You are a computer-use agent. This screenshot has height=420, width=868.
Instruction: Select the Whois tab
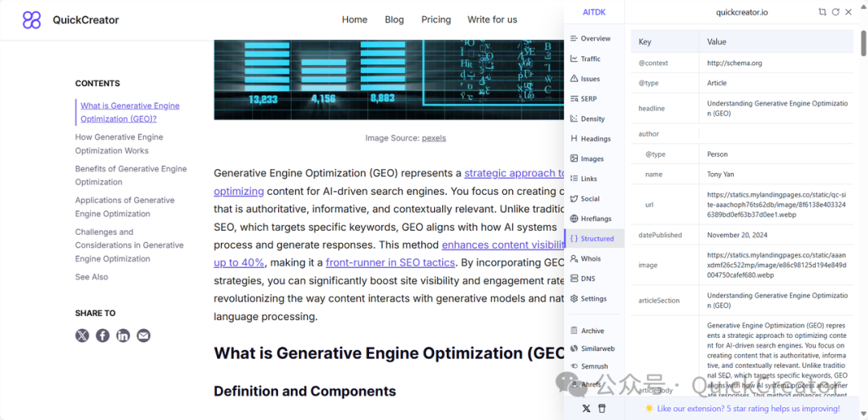[x=590, y=258]
